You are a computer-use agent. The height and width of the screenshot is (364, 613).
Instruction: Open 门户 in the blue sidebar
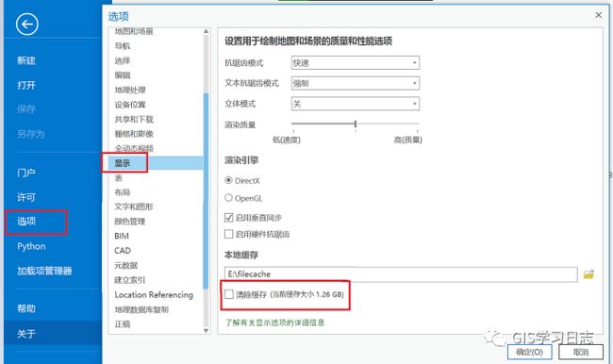[x=26, y=173]
